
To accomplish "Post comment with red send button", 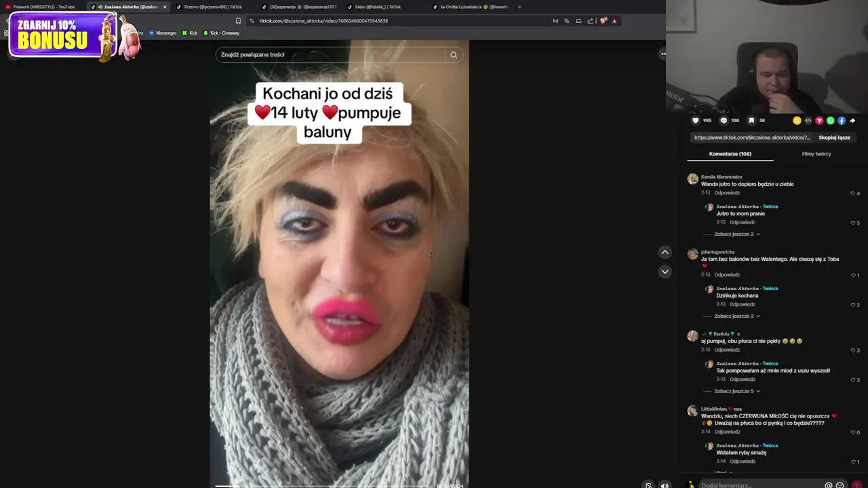I will point(857,485).
